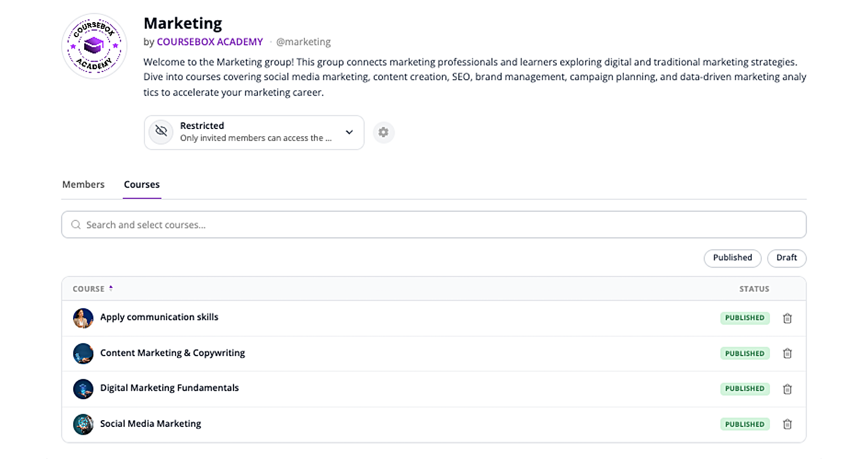
Task: Select the Social Media Marketing thumbnail
Action: pos(83,424)
